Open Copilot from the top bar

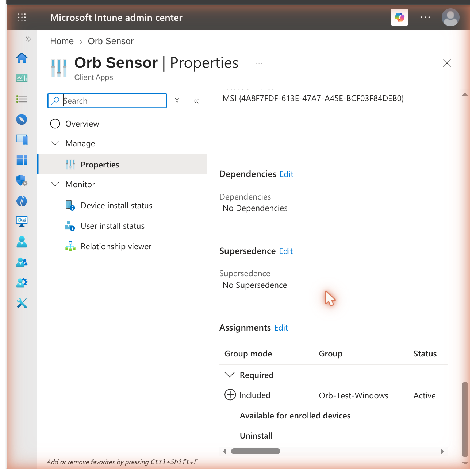click(x=399, y=17)
